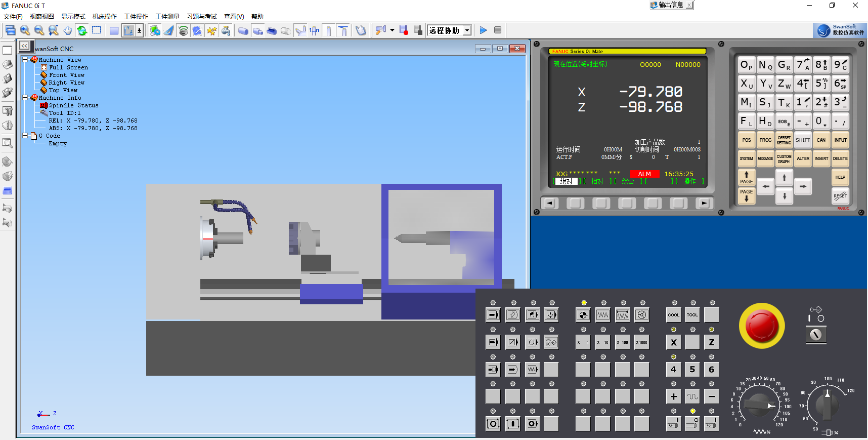Screen dimensions: 868x440
Task: Click the cursor up arrow key
Action: click(x=784, y=177)
